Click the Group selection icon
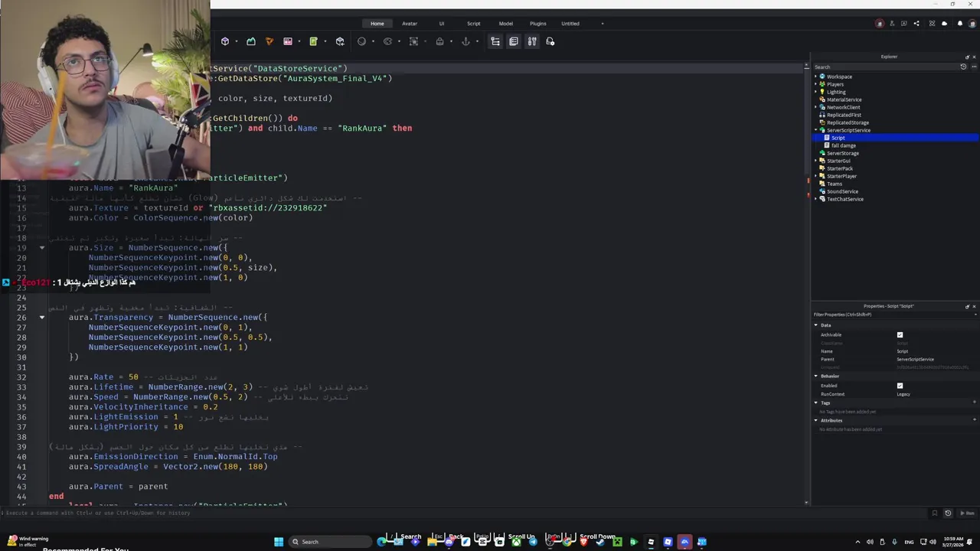 [x=413, y=41]
